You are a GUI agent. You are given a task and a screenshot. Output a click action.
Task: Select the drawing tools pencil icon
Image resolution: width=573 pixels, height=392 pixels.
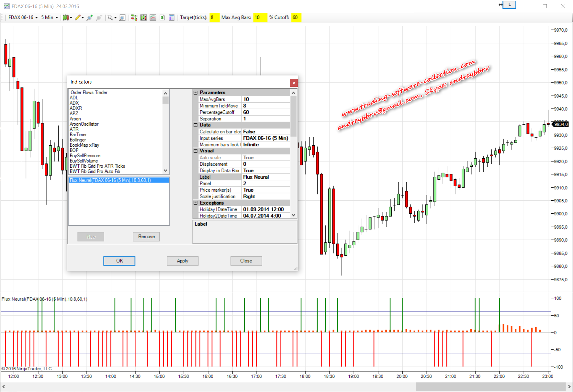78,17
